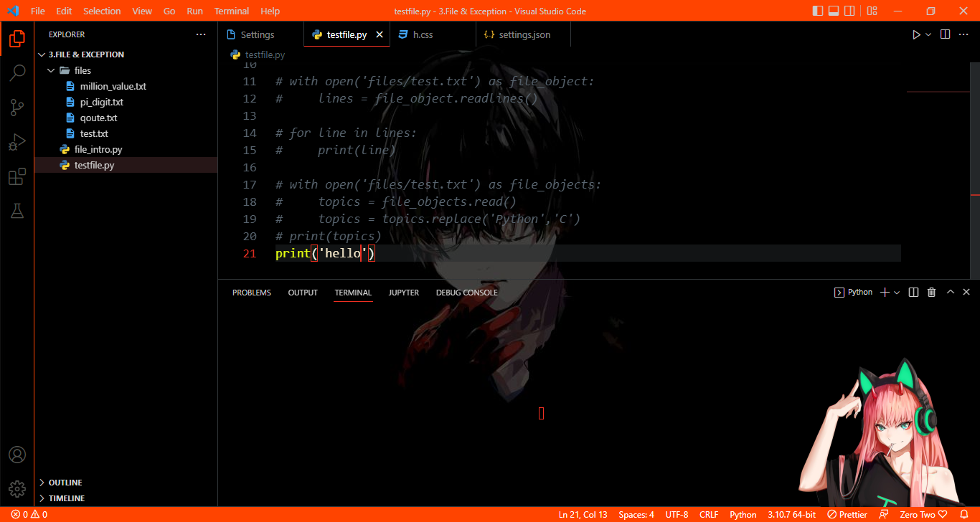Open the Search panel

17,72
